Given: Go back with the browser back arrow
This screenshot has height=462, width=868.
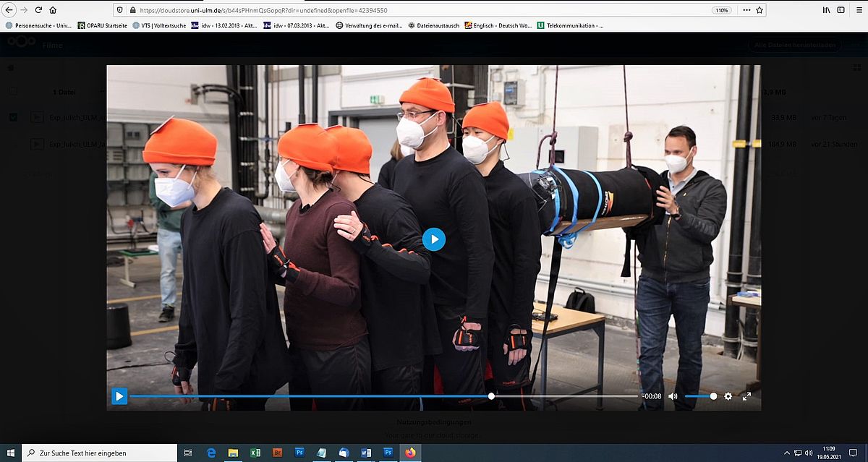Looking at the screenshot, I should (x=9, y=10).
